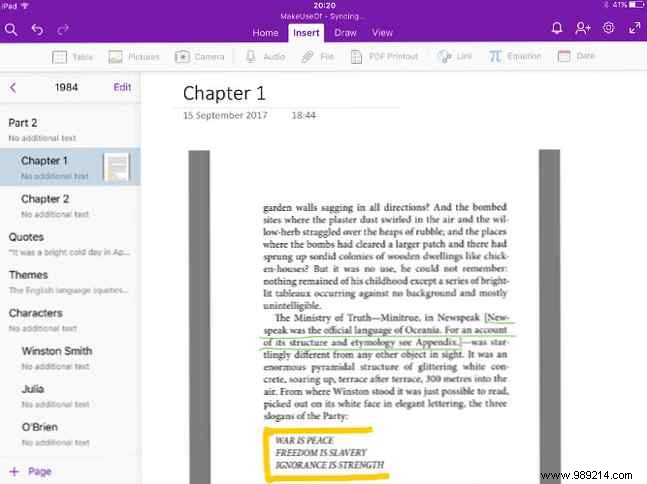This screenshot has width=647, height=484.
Task: Open the Characters page
Action: click(70, 319)
